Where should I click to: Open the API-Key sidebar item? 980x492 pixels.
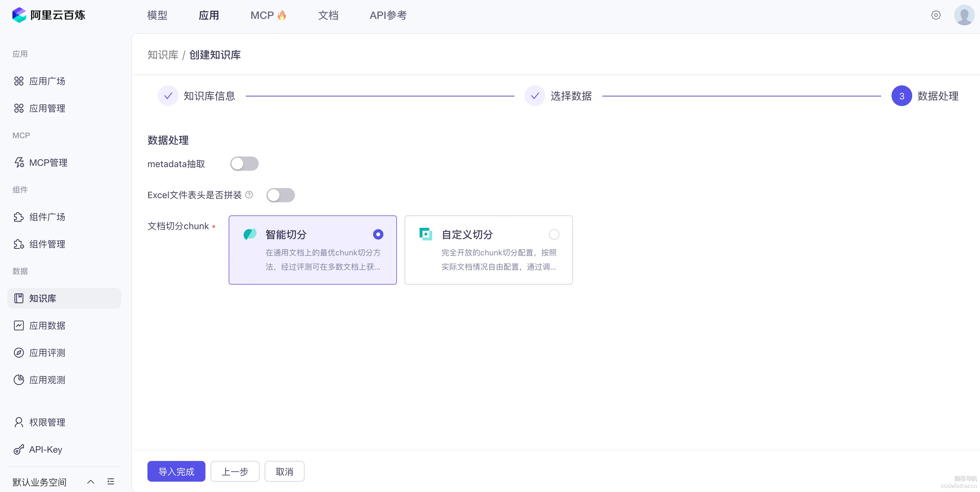46,449
